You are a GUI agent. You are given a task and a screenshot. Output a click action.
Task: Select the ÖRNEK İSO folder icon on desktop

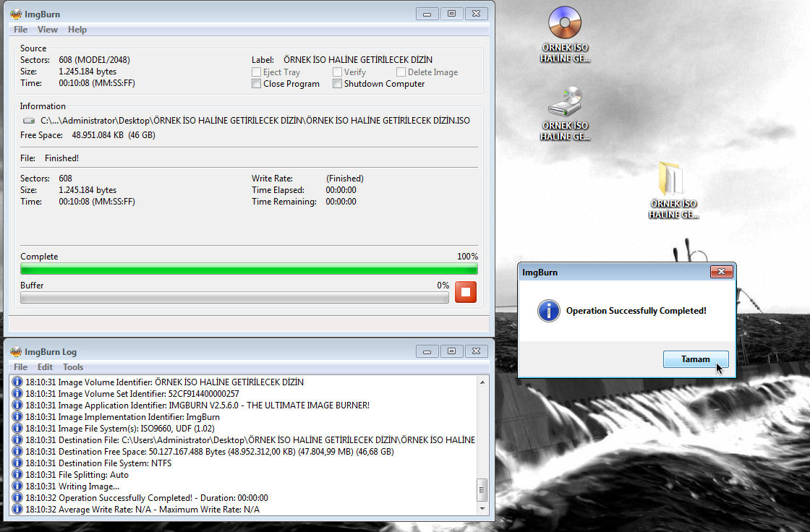673,190
